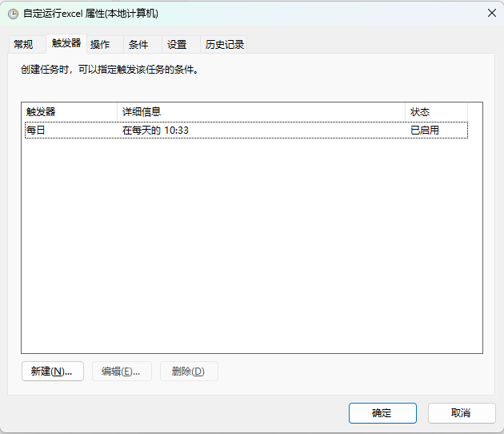
Task: View the 历史记录 tab
Action: (224, 44)
